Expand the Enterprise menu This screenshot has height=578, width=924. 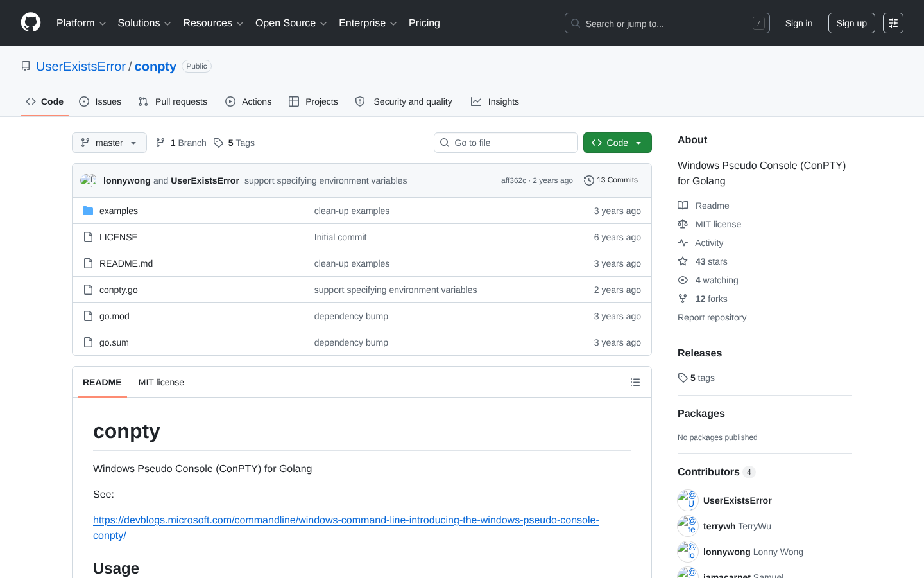coord(368,23)
